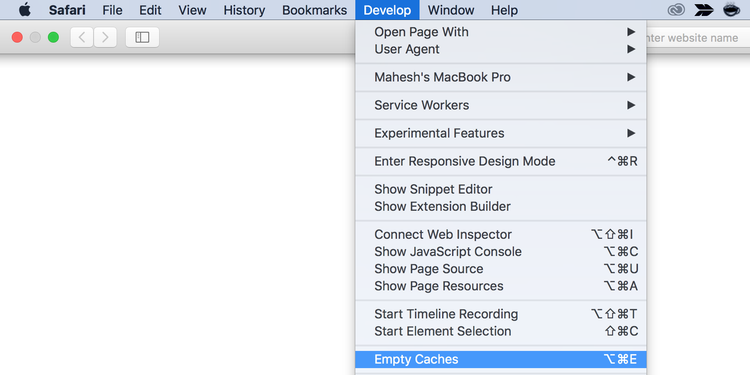
Task: Click the website name address field
Action: point(696,38)
